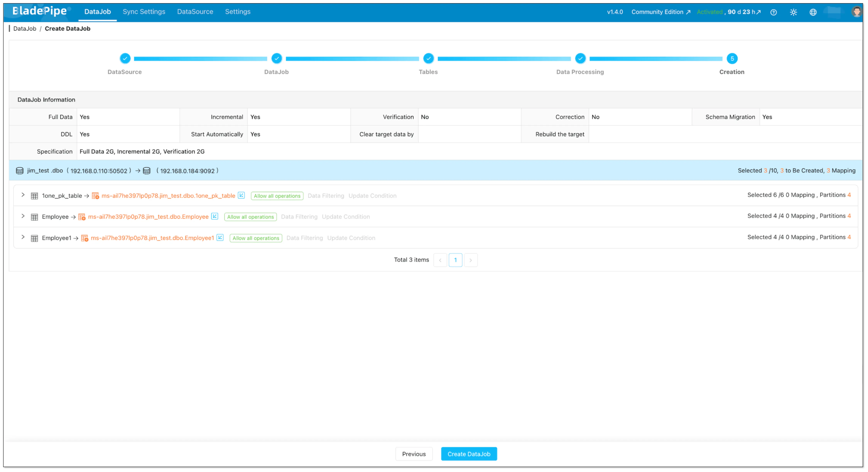This screenshot has height=472, width=868.
Task: Toggle Allow all operations for 1one_pk_table
Action: [277, 196]
